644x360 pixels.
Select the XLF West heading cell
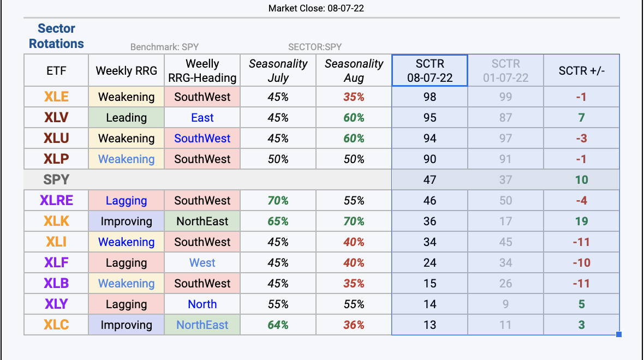coord(202,263)
